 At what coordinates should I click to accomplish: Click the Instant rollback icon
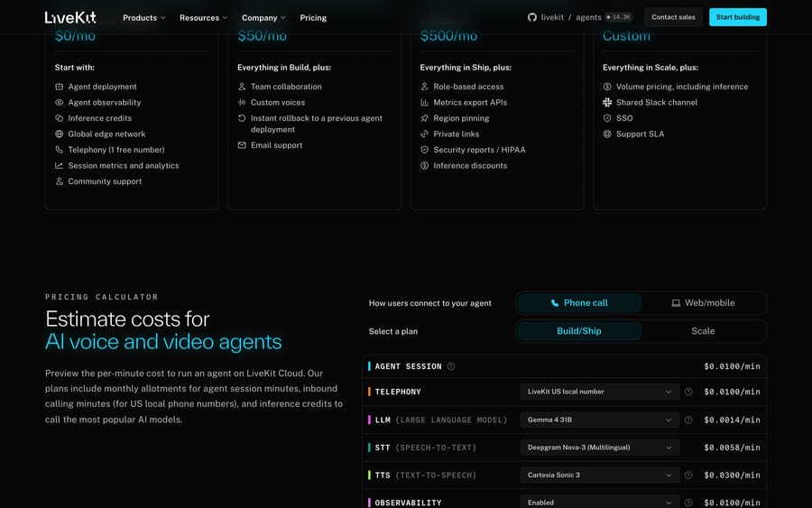(x=242, y=118)
